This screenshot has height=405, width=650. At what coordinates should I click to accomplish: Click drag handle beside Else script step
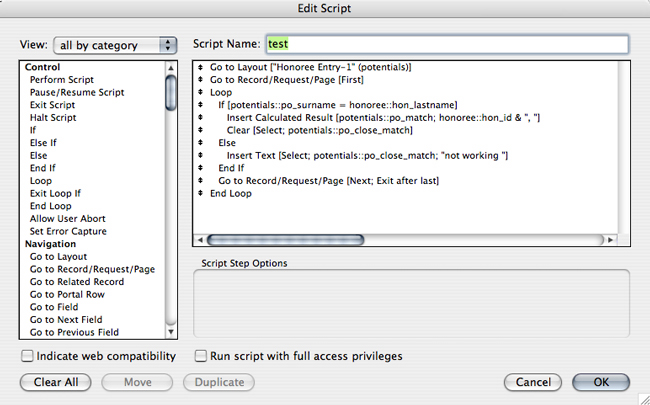[201, 143]
